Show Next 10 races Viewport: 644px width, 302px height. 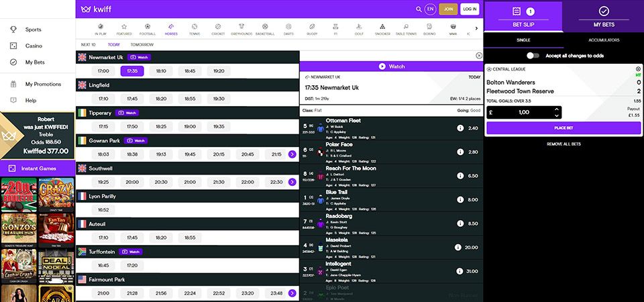click(89, 45)
